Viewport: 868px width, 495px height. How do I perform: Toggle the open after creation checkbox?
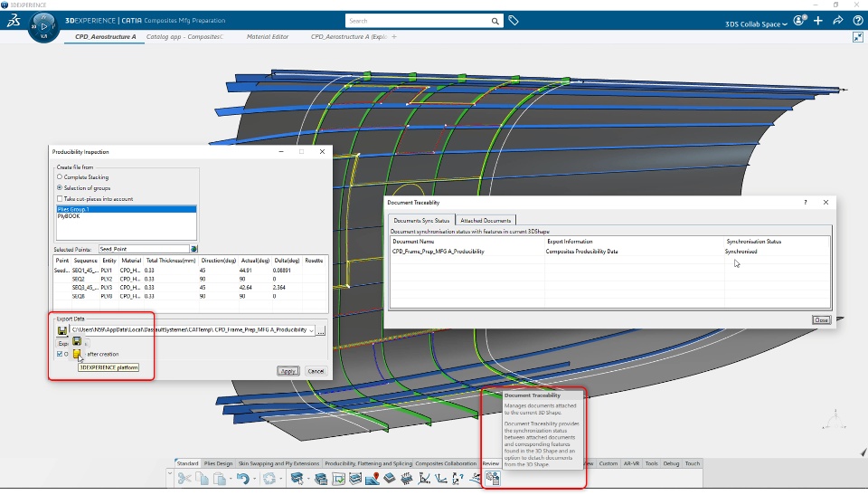pyautogui.click(x=60, y=354)
